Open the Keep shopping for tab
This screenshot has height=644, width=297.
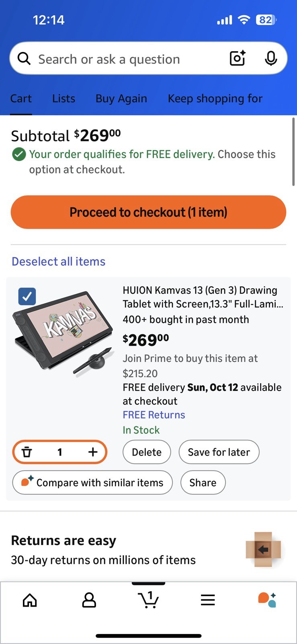[x=215, y=99]
